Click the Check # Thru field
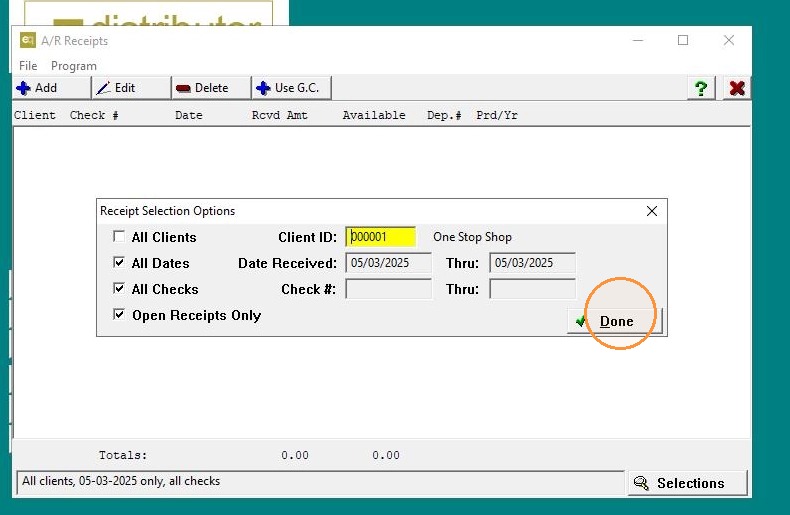This screenshot has height=515, width=790. click(x=532, y=289)
